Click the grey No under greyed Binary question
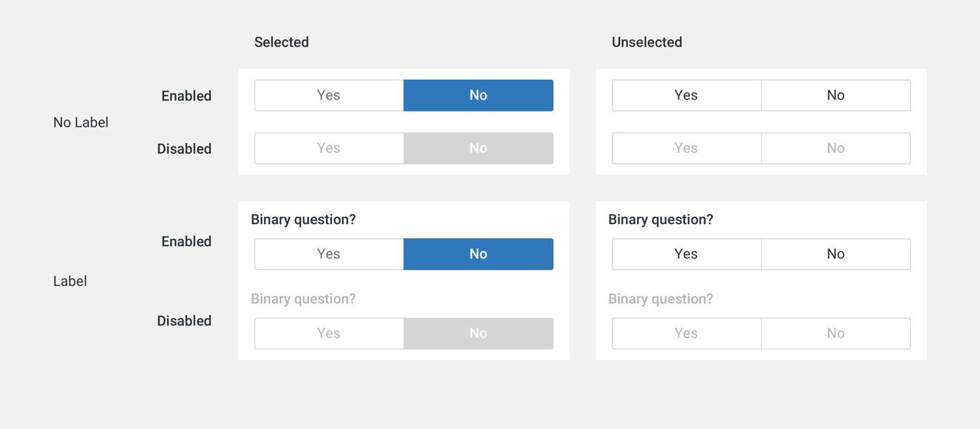 point(478,334)
